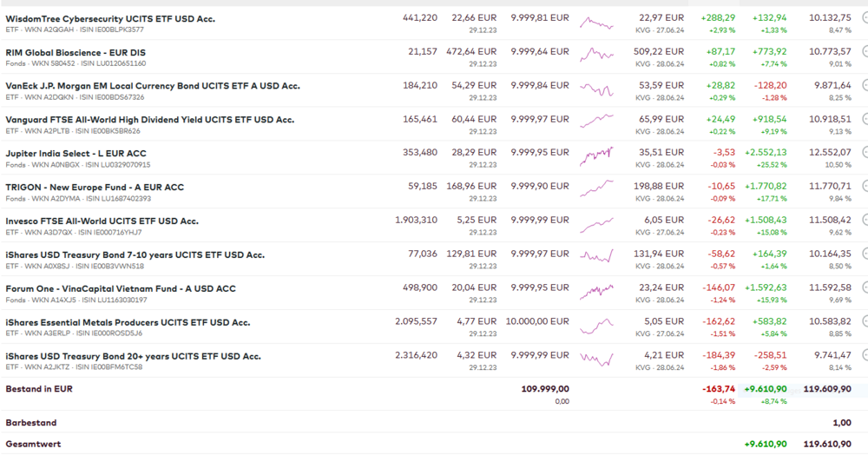Open iShares USD Treasury Bond 7-10 years

click(x=135, y=254)
